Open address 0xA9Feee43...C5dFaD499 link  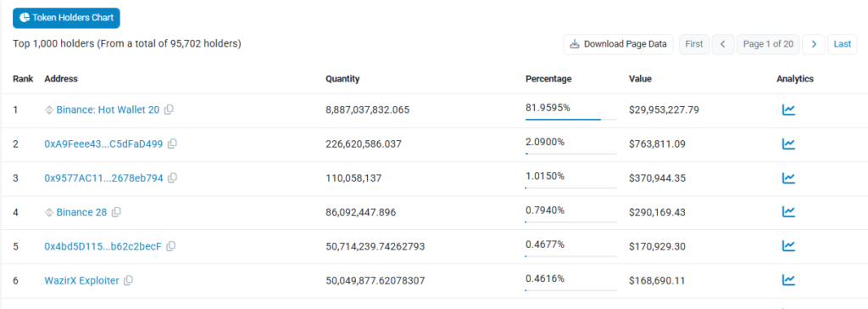click(103, 143)
